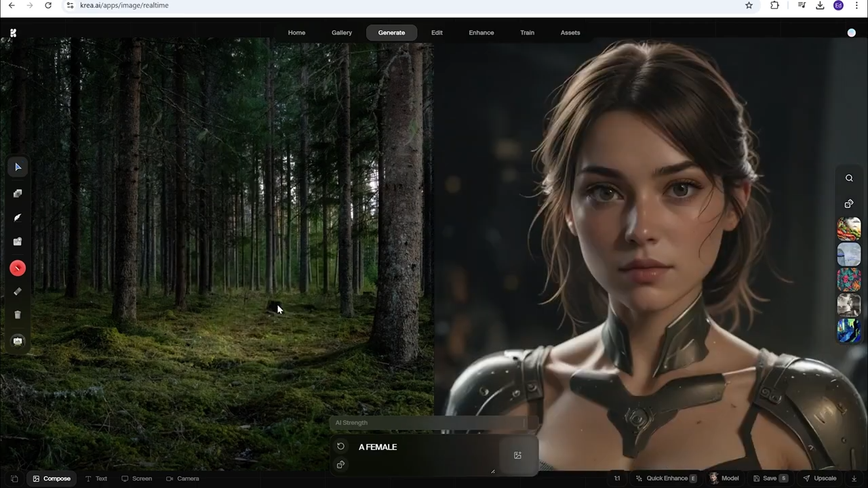Image resolution: width=868 pixels, height=488 pixels.
Task: Open the Assets tab
Action: point(570,32)
